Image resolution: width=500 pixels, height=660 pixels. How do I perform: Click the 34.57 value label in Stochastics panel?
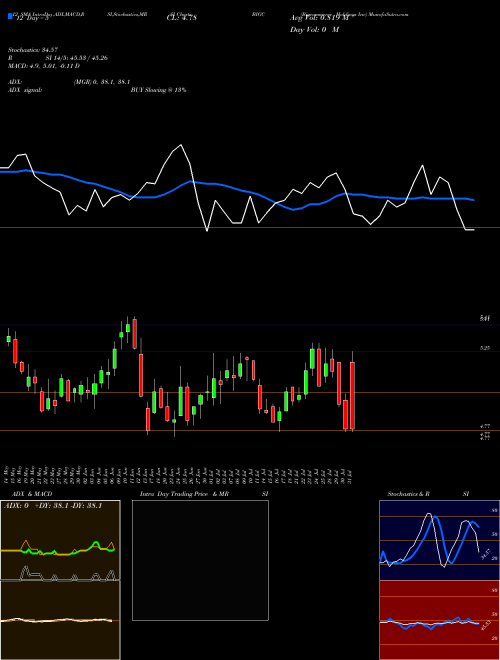[486, 554]
